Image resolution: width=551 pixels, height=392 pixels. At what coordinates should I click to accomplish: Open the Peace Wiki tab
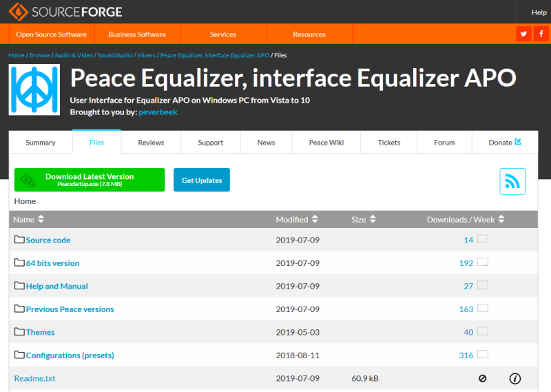click(326, 143)
